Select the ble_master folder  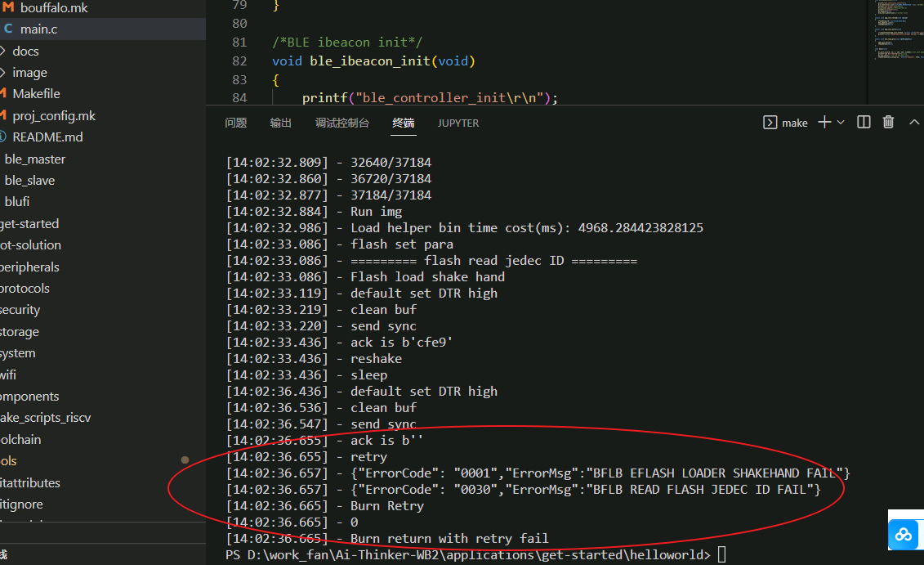coord(34,159)
